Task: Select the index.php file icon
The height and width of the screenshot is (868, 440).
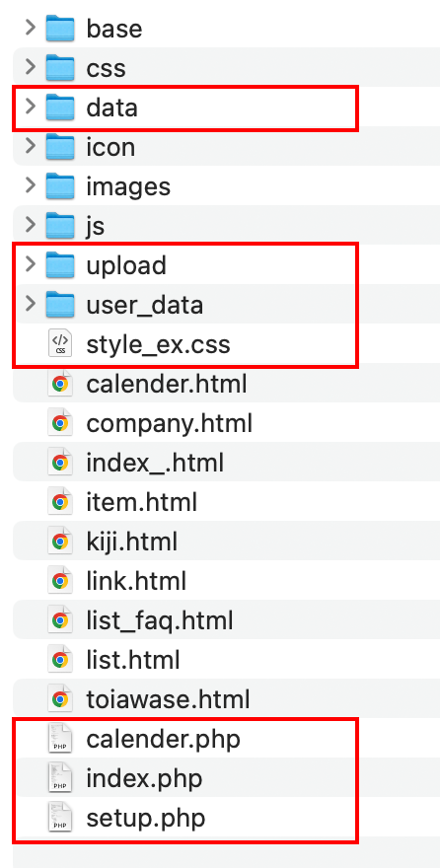Action: [60, 778]
